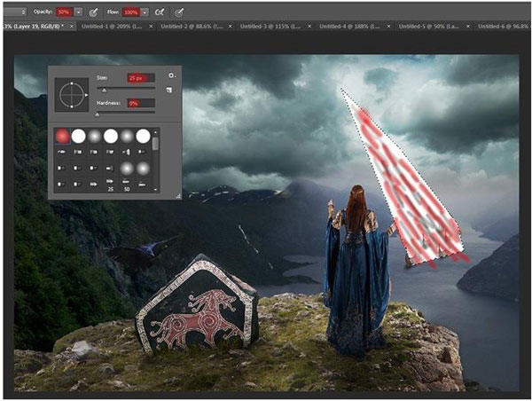
Task: Open the Flow dropdown arrow
Action: (x=145, y=12)
